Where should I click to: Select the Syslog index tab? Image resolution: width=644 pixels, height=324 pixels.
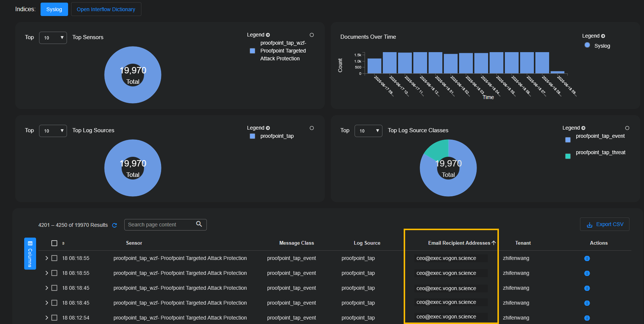coord(54,9)
